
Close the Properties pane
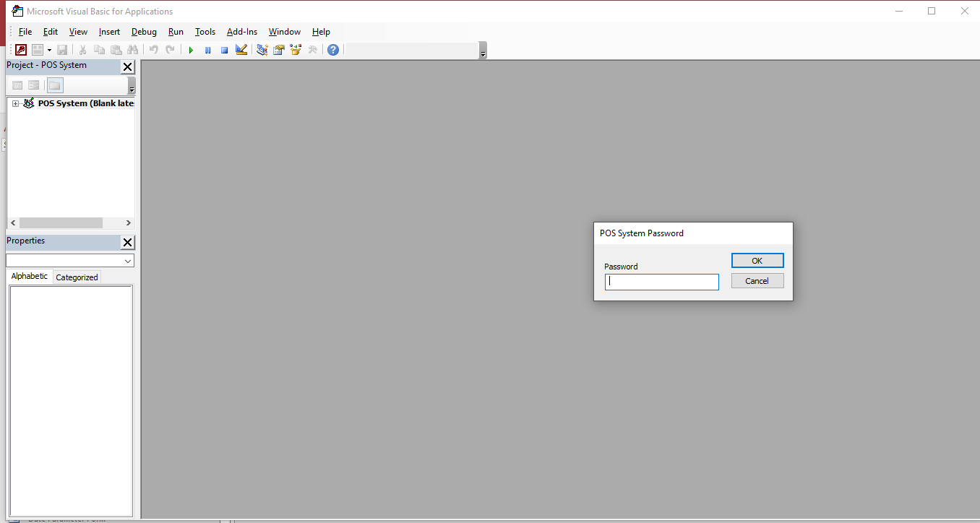coord(127,243)
